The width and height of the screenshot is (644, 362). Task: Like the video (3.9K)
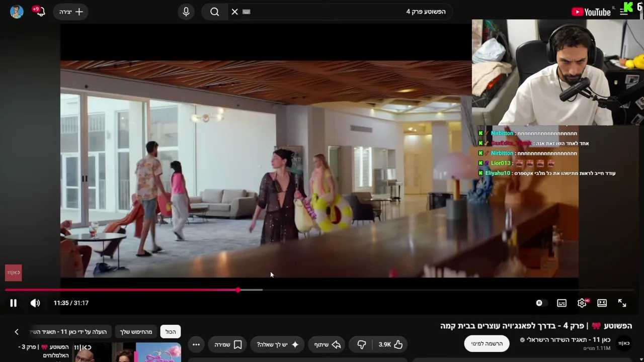click(391, 344)
